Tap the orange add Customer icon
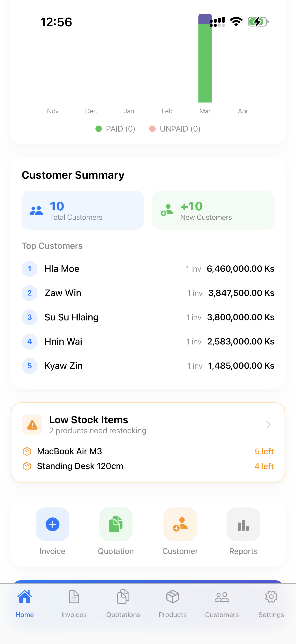The height and width of the screenshot is (644, 296). point(180,524)
